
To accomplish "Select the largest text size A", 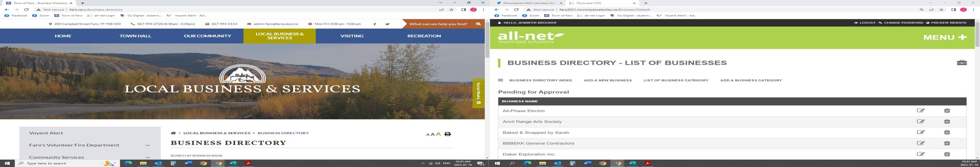I will click(x=438, y=134).
